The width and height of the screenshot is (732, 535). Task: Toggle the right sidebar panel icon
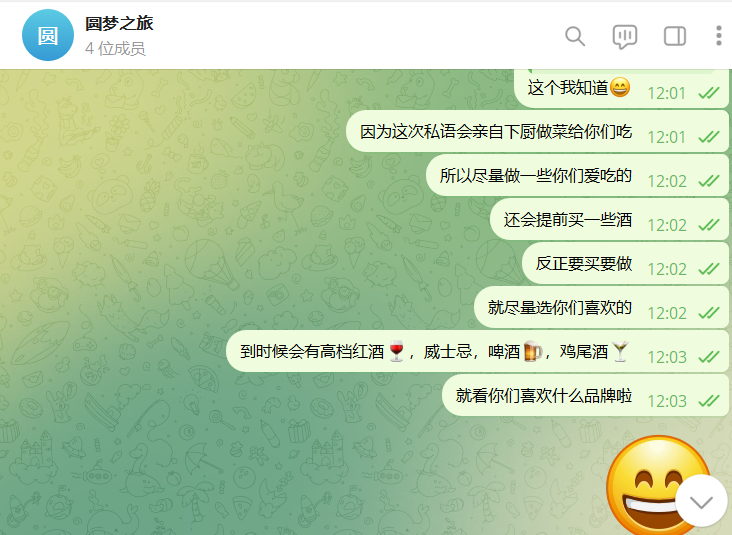pyautogui.click(x=675, y=36)
